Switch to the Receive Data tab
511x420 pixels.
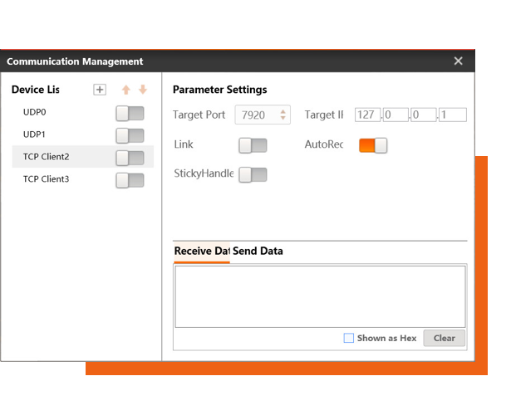[x=201, y=251]
